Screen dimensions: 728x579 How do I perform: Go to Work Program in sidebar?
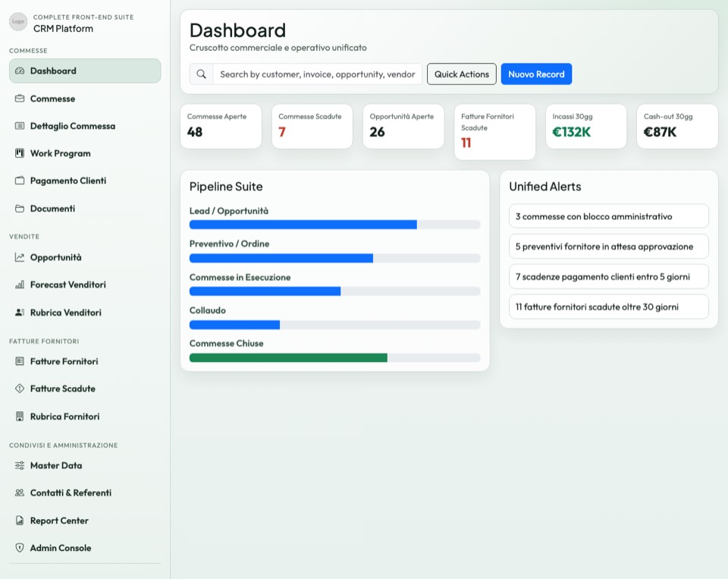[x=85, y=153]
